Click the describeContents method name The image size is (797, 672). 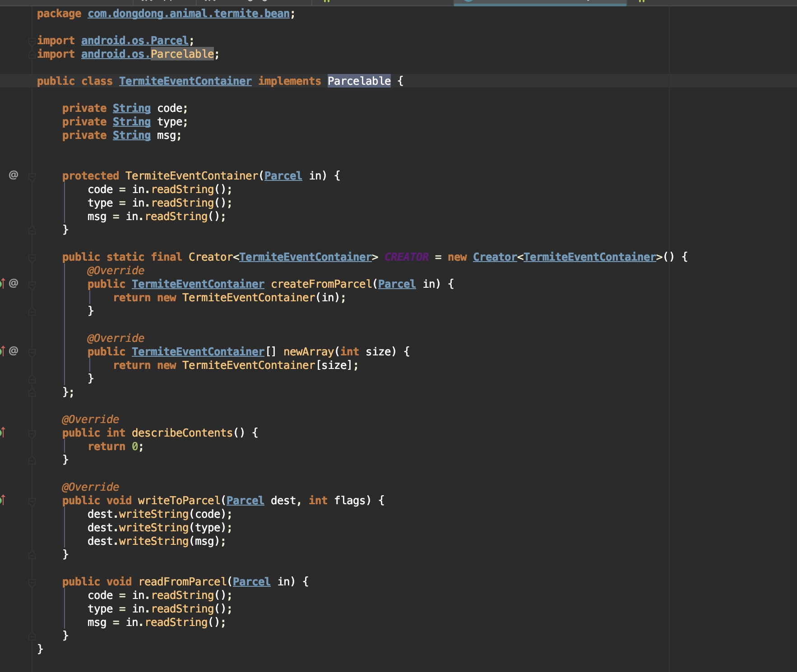[x=182, y=433]
